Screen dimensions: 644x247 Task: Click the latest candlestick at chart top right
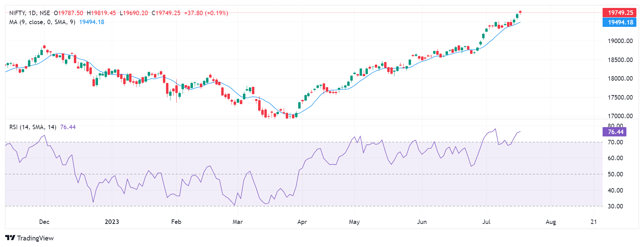[x=520, y=12]
